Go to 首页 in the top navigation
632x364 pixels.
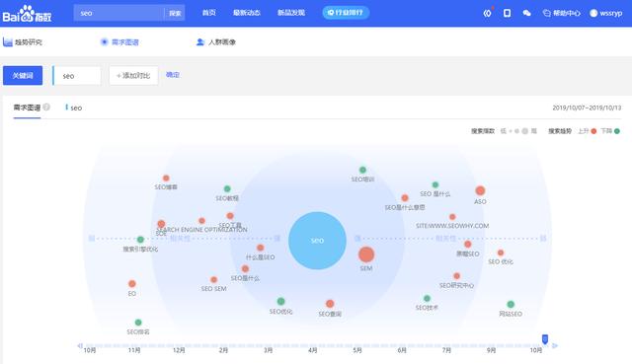[208, 13]
